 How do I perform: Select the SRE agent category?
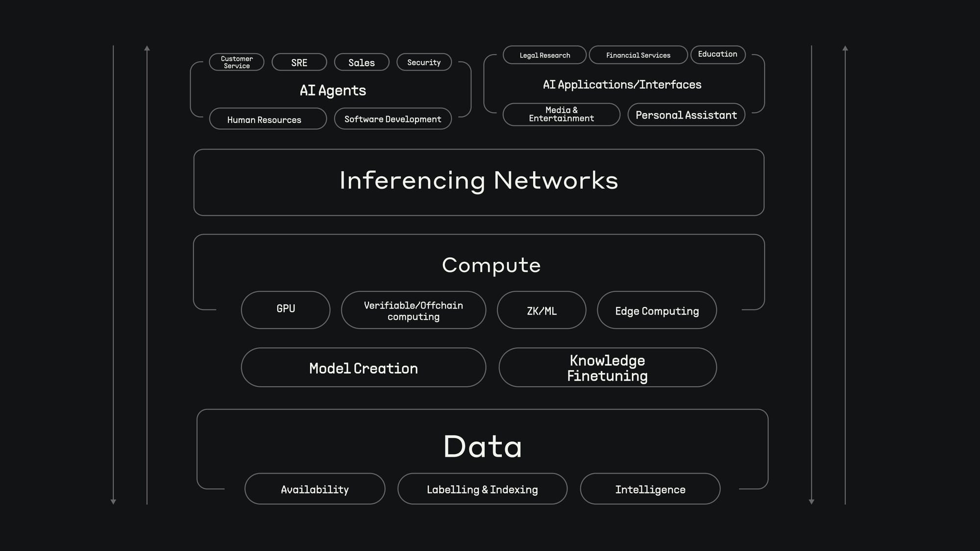[x=299, y=62]
